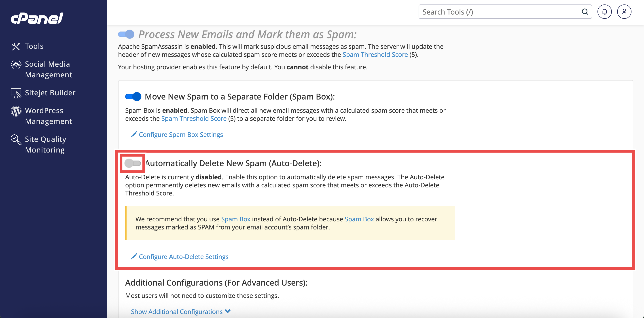
Task: Open Configure Auto-Delete Settings link
Action: [184, 257]
